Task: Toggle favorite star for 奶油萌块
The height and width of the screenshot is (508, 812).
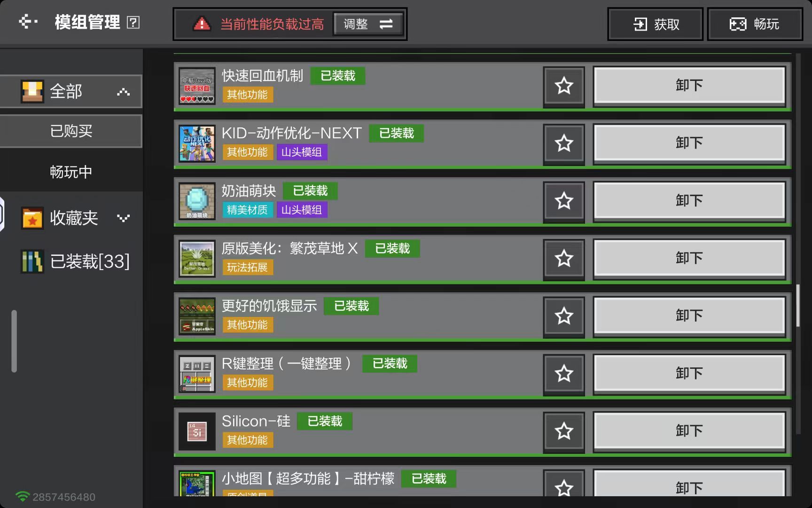Action: click(564, 201)
